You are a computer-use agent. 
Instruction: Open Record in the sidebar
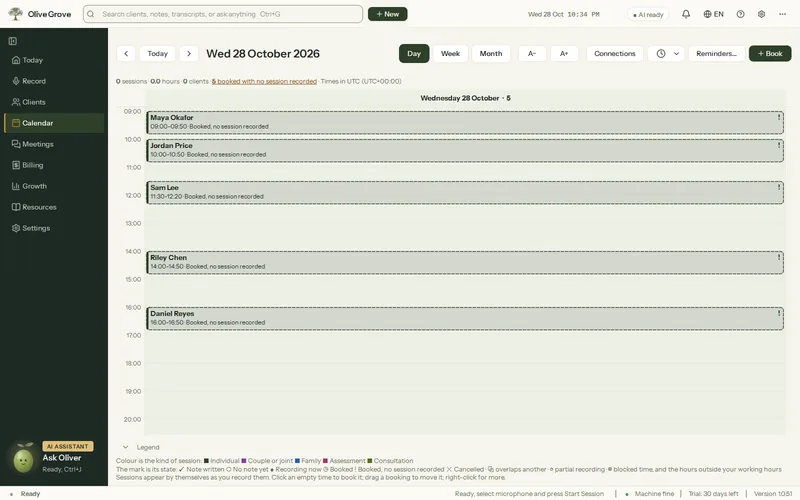[54, 81]
